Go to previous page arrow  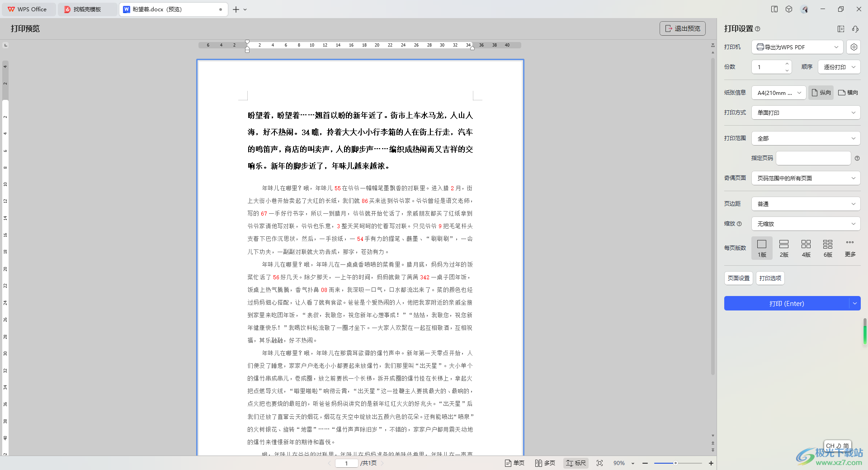coord(329,463)
